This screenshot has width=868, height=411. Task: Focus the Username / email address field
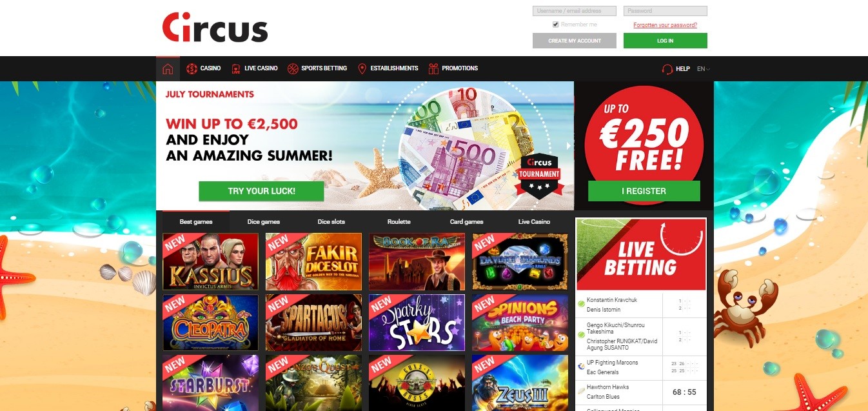pyautogui.click(x=575, y=11)
